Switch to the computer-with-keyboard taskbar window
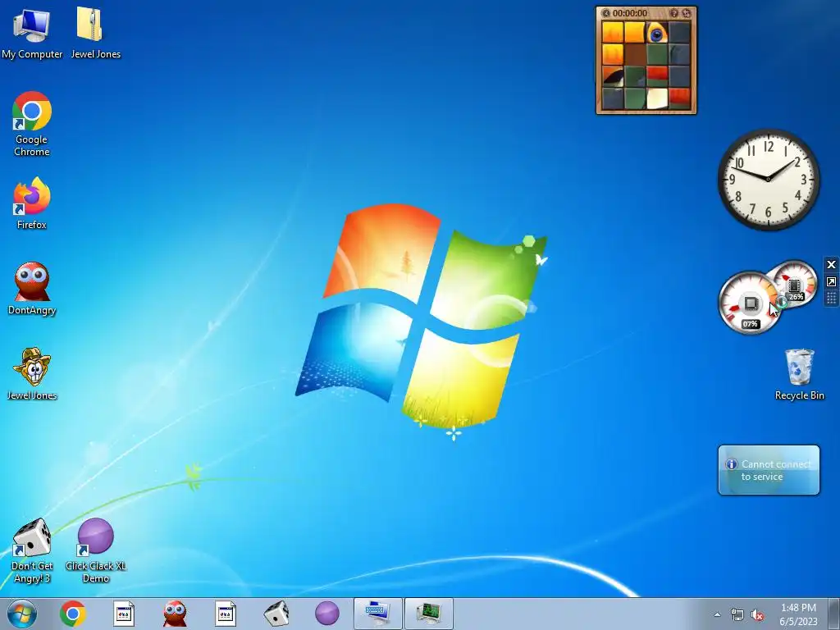 pyautogui.click(x=377, y=614)
